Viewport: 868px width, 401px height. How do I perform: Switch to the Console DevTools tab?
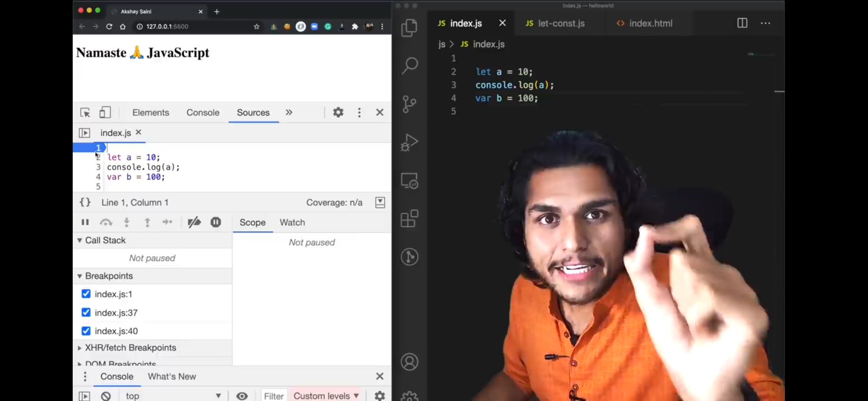[203, 113]
